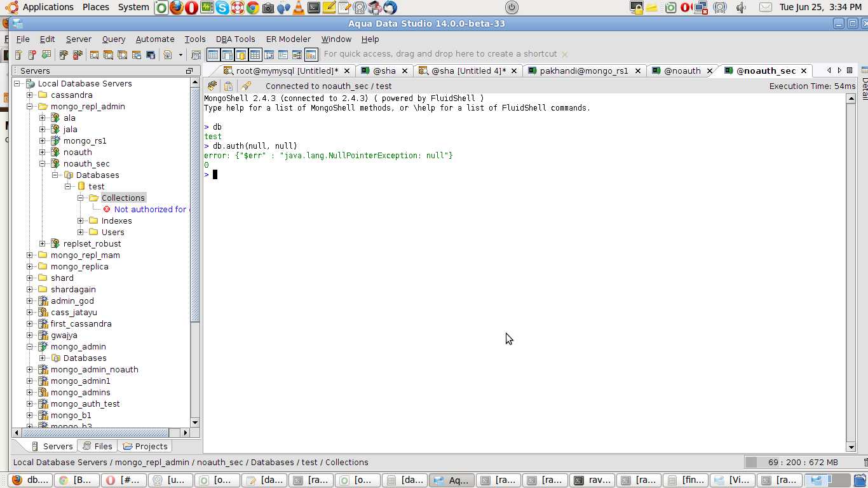
Task: Switch to @sha [Untitled 4] tab
Action: pyautogui.click(x=469, y=71)
